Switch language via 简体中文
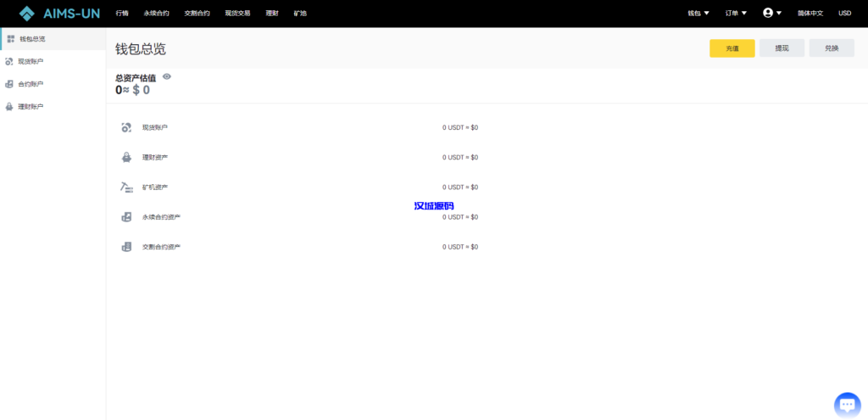 point(809,14)
